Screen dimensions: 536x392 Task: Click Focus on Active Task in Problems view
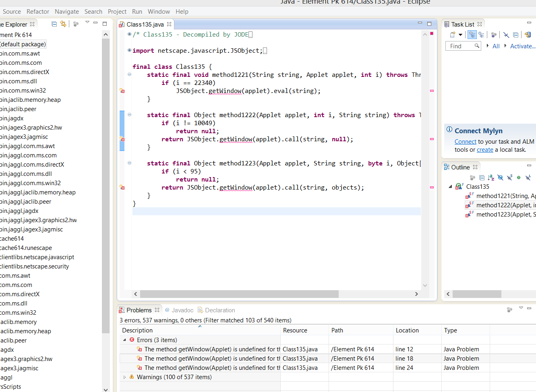[509, 310]
